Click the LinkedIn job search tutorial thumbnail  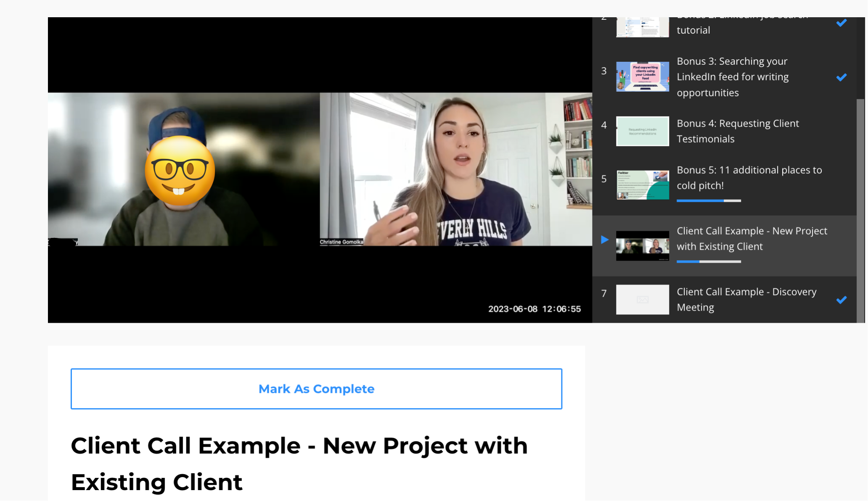(642, 27)
